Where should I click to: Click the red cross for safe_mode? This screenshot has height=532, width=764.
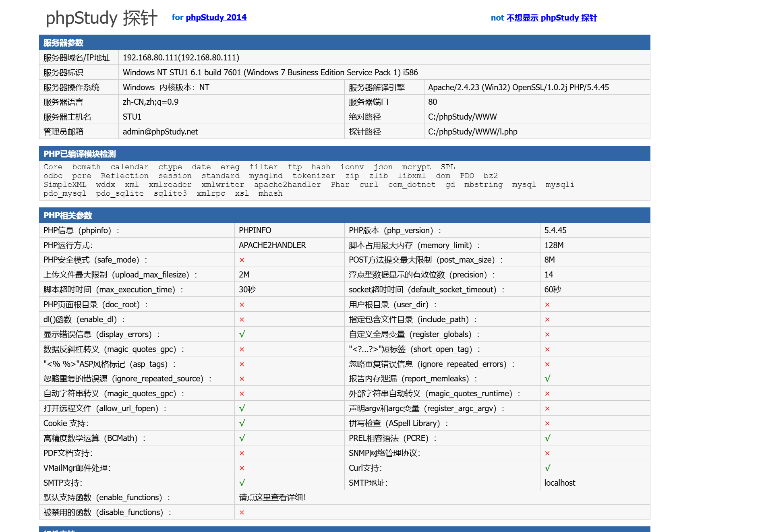point(242,260)
